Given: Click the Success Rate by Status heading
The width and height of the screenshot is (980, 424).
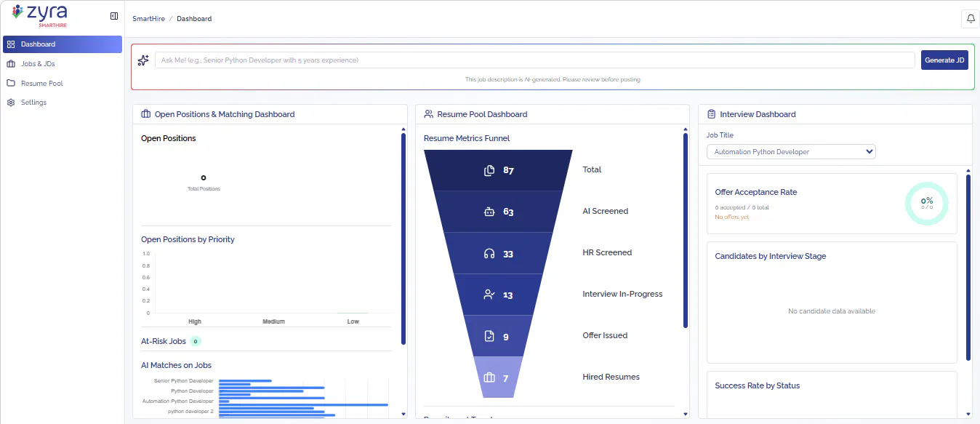Looking at the screenshot, I should point(757,385).
